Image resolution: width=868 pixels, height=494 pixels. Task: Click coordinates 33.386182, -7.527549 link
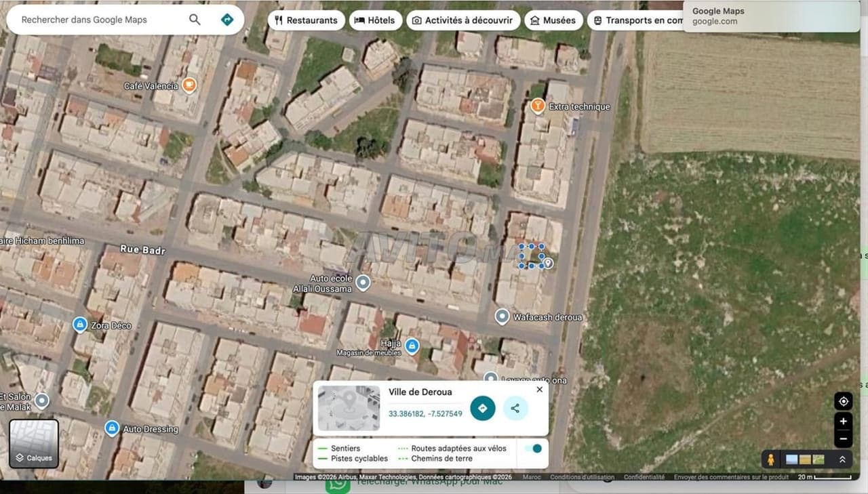pyautogui.click(x=425, y=413)
